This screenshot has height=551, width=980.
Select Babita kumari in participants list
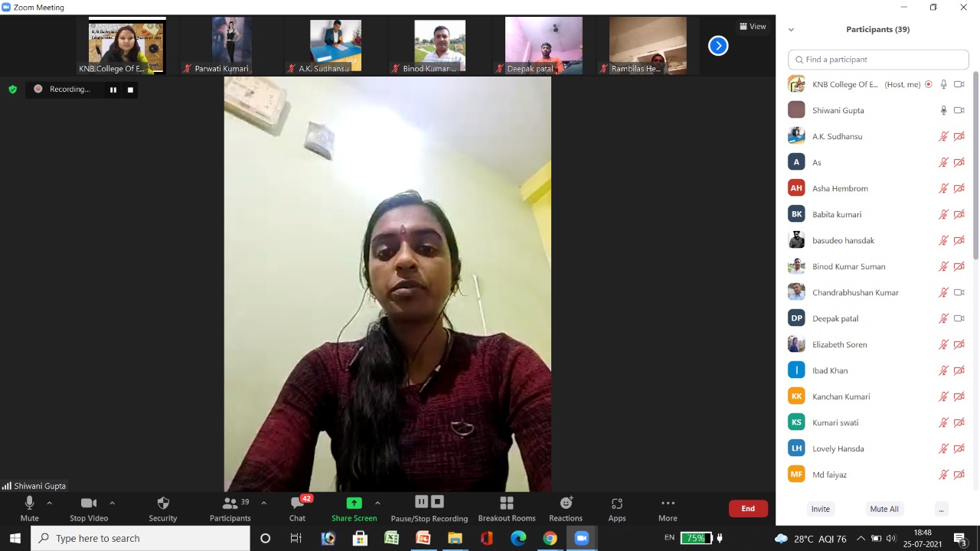pos(877,214)
